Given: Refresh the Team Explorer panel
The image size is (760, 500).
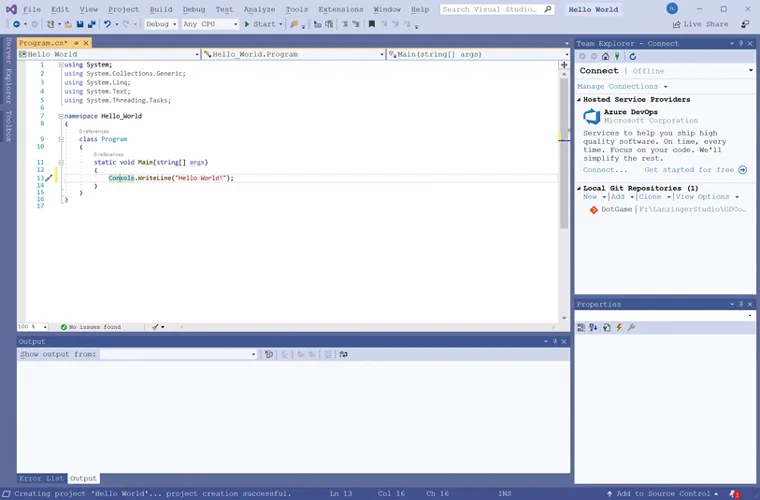Looking at the screenshot, I should pyautogui.click(x=632, y=56).
